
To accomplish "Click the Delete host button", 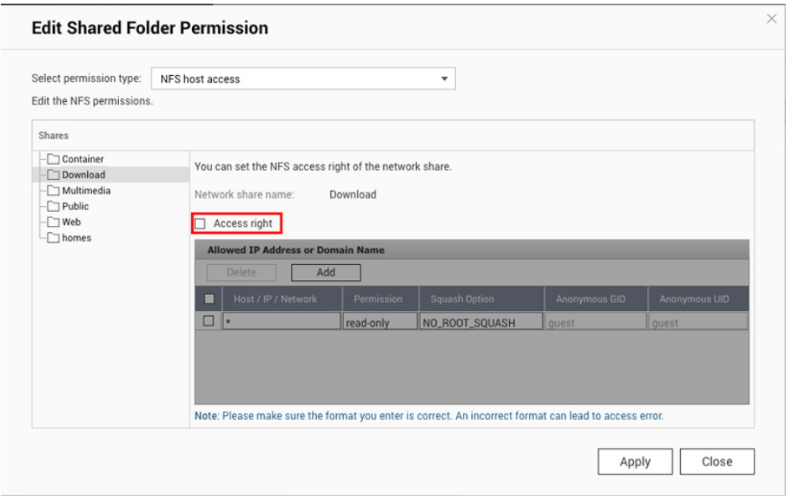I will click(241, 272).
